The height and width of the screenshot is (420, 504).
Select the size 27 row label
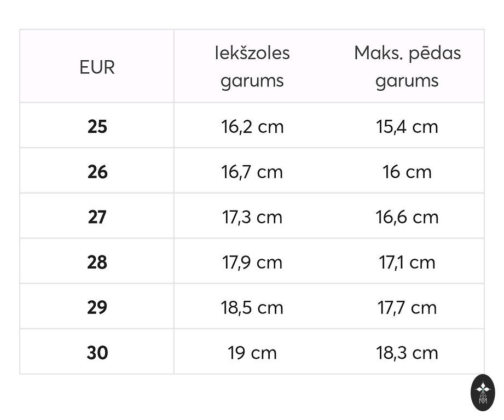click(x=97, y=217)
